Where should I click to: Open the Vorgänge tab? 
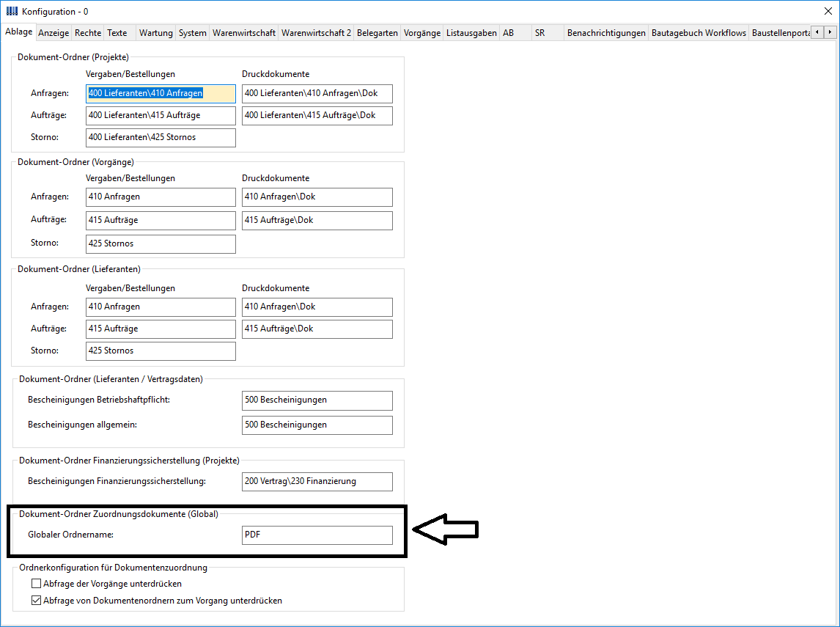[x=422, y=33]
